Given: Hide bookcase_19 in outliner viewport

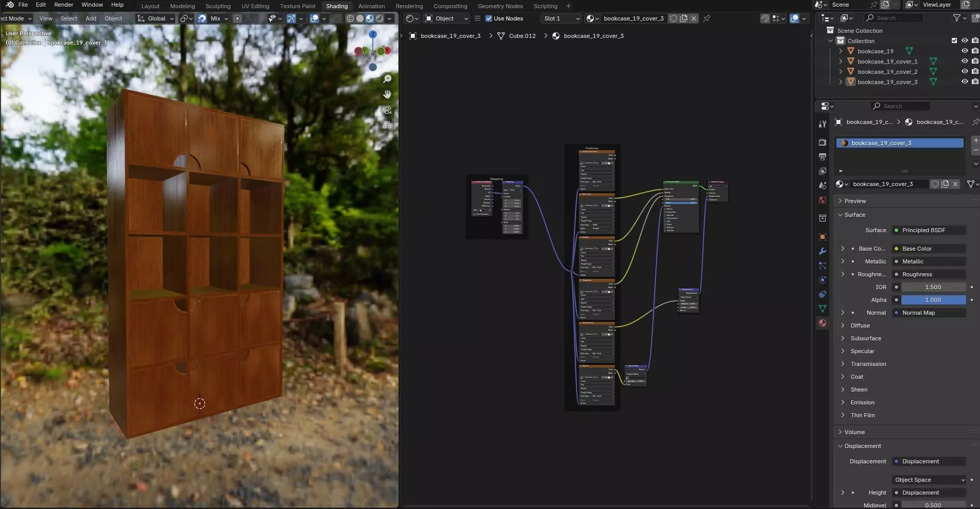Looking at the screenshot, I should coord(965,51).
